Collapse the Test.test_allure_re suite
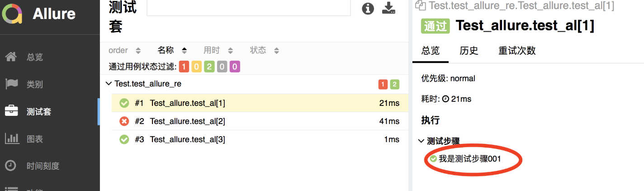644x191 pixels. pos(108,84)
